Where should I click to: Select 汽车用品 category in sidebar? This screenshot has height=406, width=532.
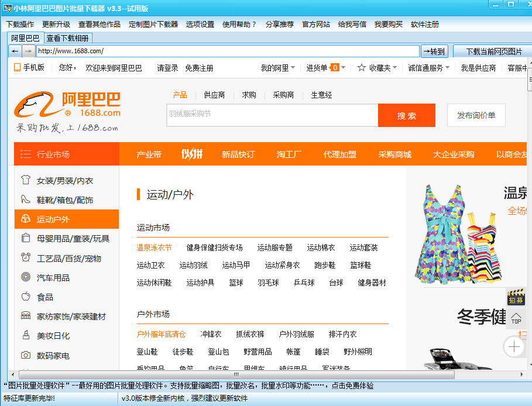[x=53, y=278]
